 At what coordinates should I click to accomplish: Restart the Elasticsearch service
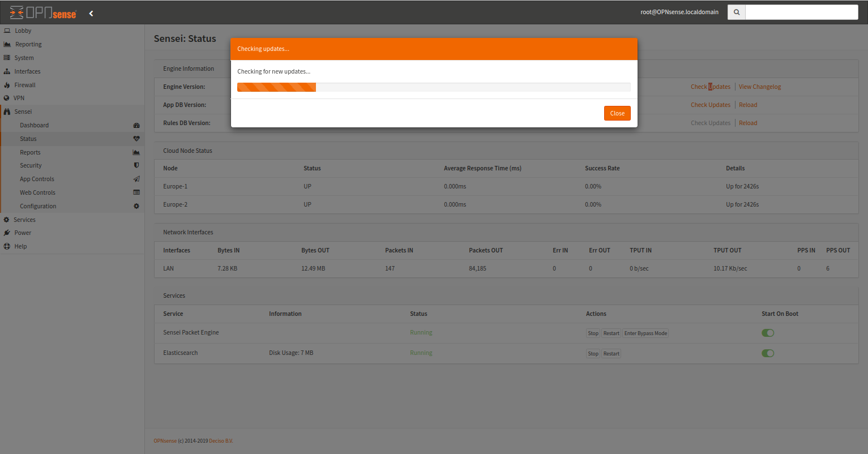pyautogui.click(x=611, y=354)
